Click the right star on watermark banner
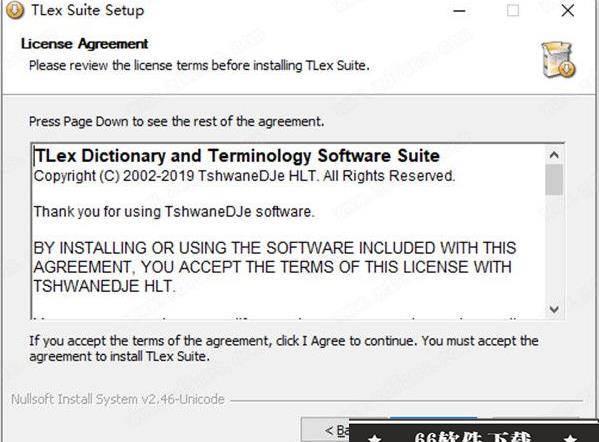The image size is (599, 442). [x=570, y=437]
